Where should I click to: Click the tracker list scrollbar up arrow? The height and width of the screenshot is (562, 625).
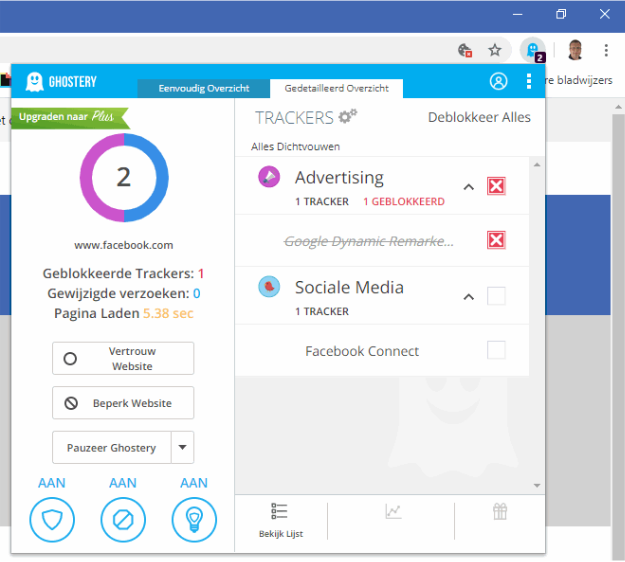tap(537, 165)
